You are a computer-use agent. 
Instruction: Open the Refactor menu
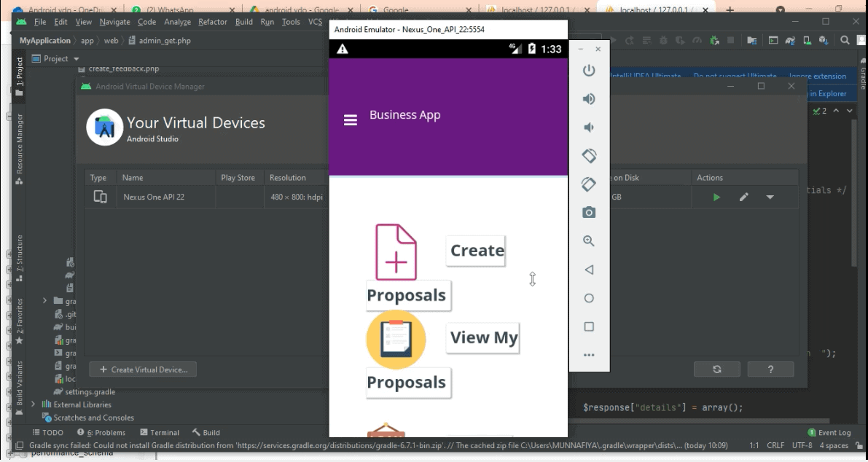coord(212,22)
